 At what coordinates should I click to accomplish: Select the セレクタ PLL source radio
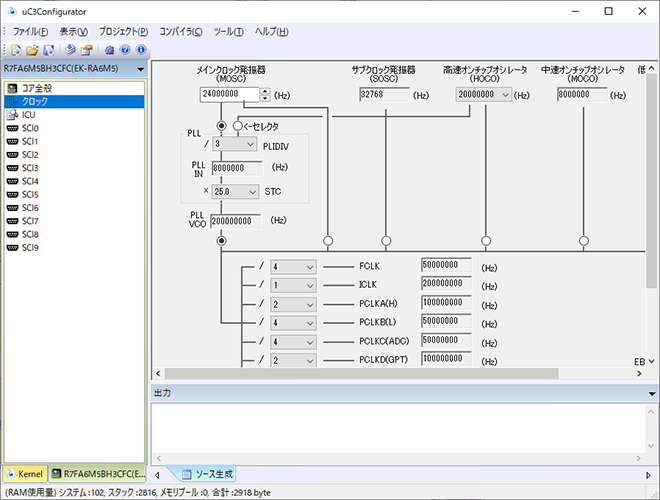237,126
